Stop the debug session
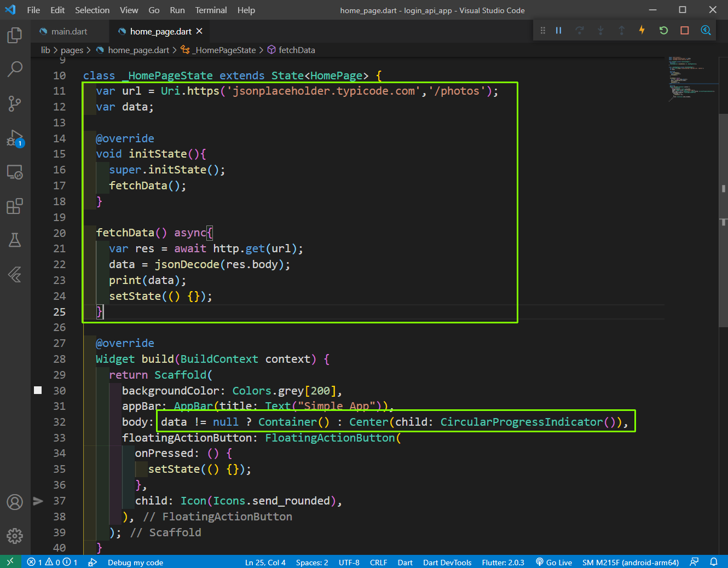The image size is (728, 568). [684, 31]
